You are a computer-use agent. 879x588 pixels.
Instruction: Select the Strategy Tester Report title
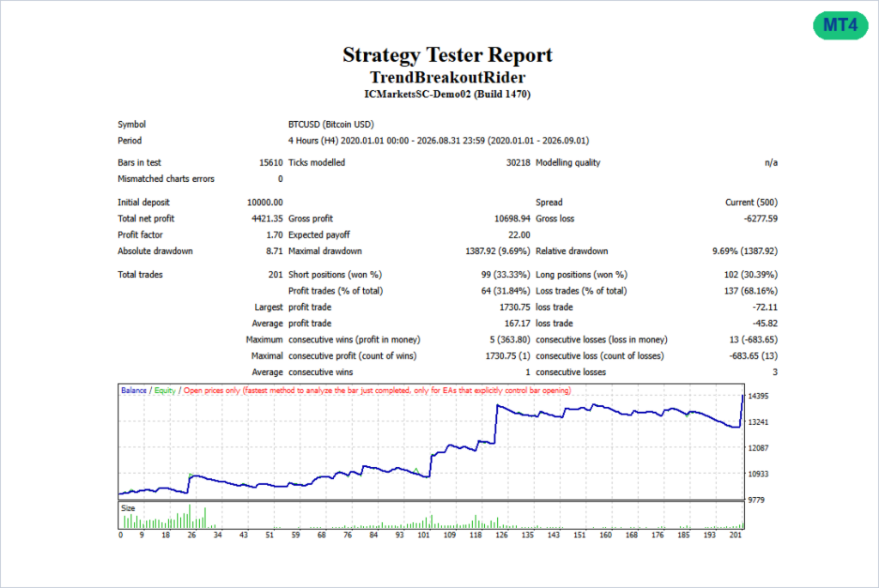[x=447, y=55]
